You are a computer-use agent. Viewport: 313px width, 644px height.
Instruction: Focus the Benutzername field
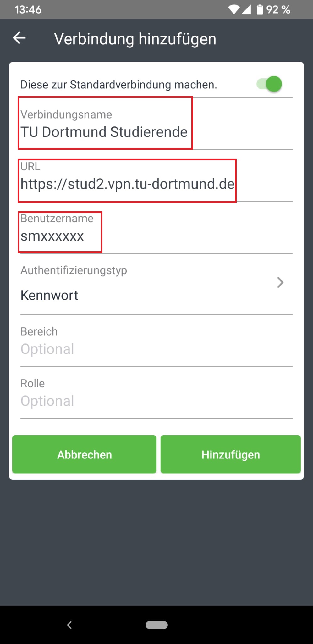tap(156, 227)
